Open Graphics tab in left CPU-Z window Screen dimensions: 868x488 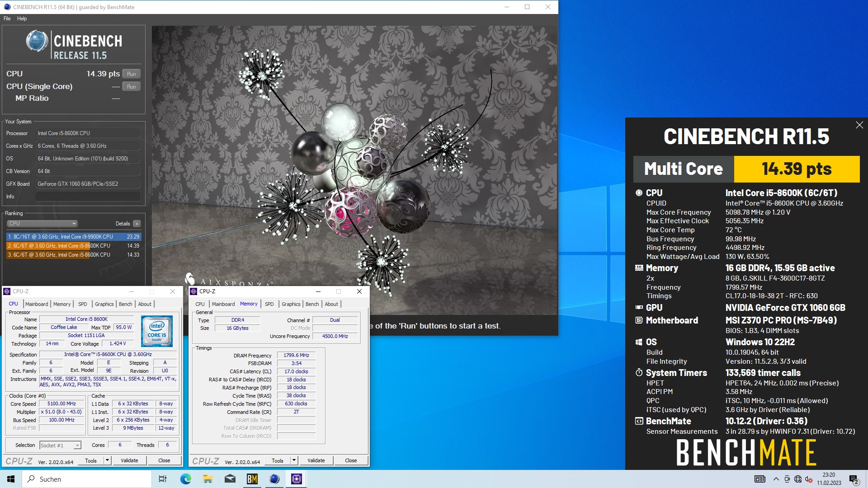[104, 304]
